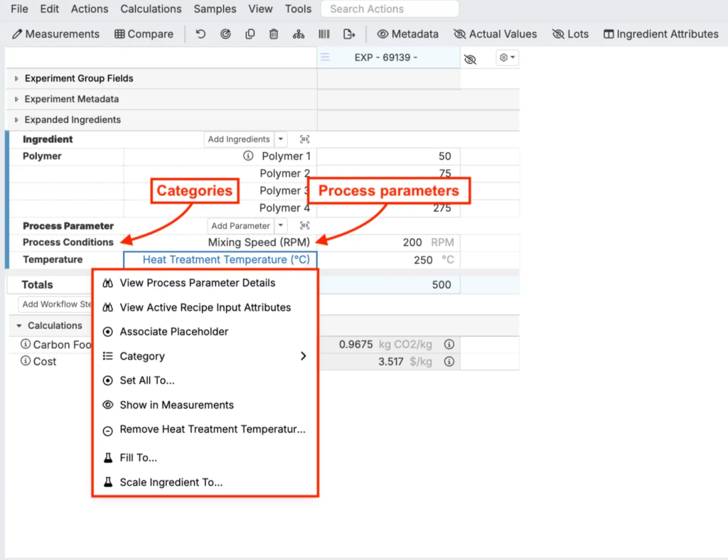Click the barcode icon in toolbar
728x560 pixels.
(x=324, y=34)
